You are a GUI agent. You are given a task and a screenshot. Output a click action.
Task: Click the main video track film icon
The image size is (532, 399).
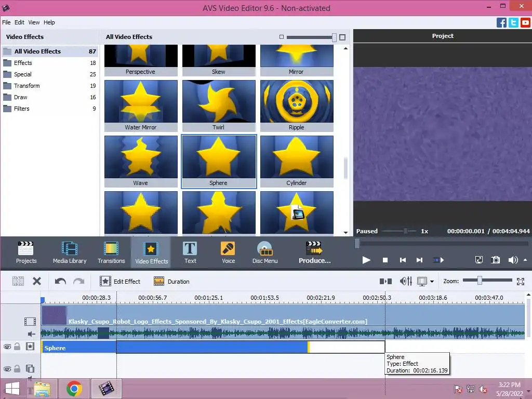pos(30,321)
